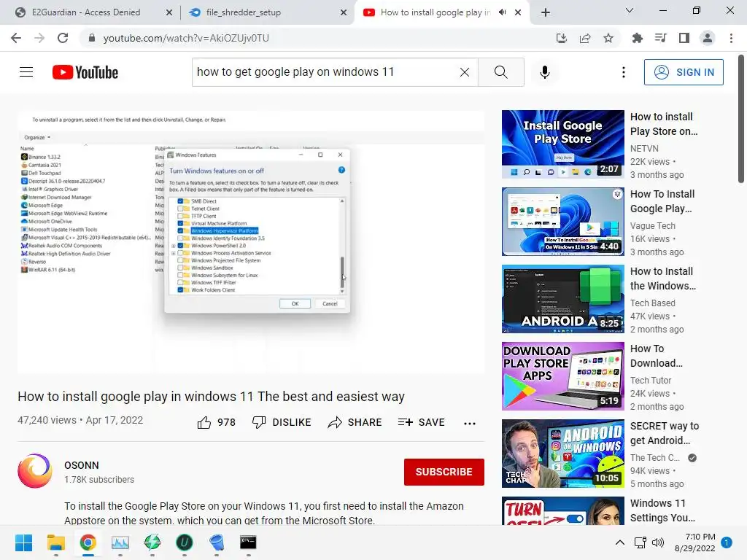Show hidden tray icons chevron
This screenshot has width=747, height=560.
pos(620,542)
